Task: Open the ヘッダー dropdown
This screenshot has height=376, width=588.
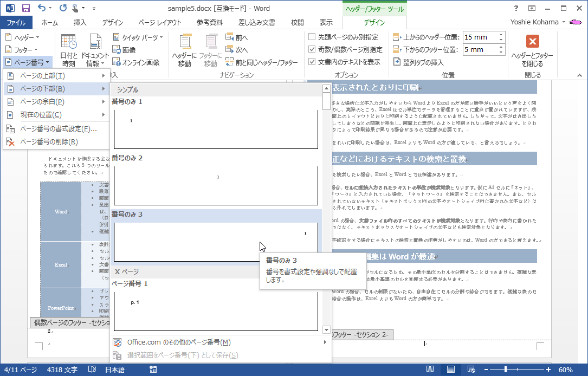Action: coord(23,37)
